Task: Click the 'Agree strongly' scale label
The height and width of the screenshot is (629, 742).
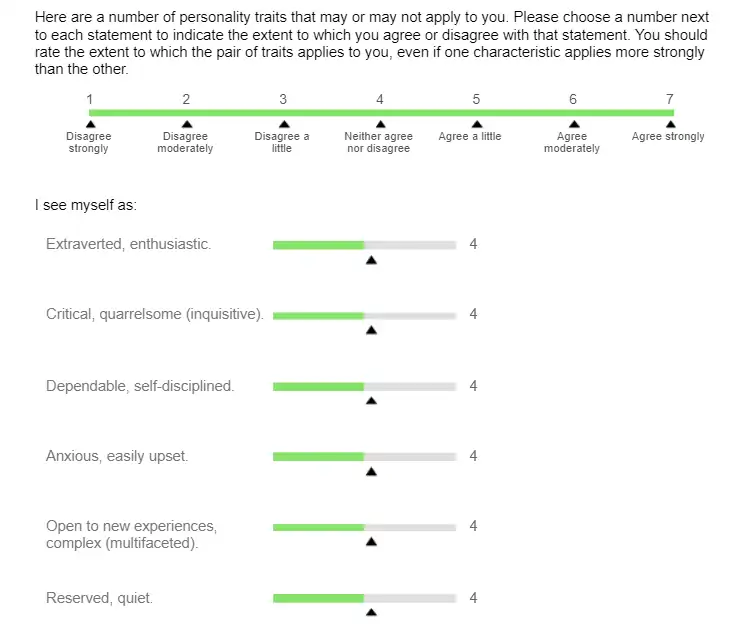Action: click(x=668, y=137)
